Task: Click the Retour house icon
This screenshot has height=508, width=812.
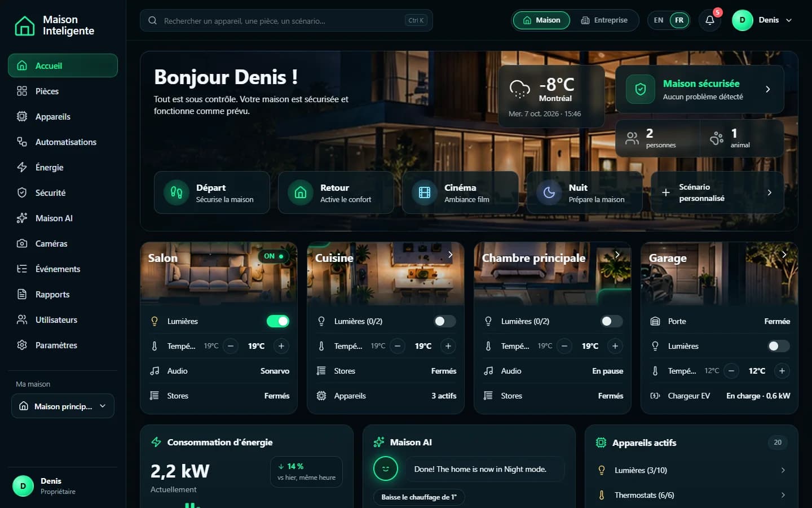Action: point(301,192)
